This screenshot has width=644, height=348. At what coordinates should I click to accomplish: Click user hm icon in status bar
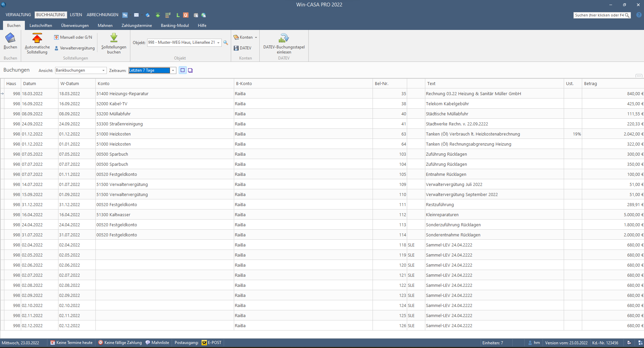[530, 343]
